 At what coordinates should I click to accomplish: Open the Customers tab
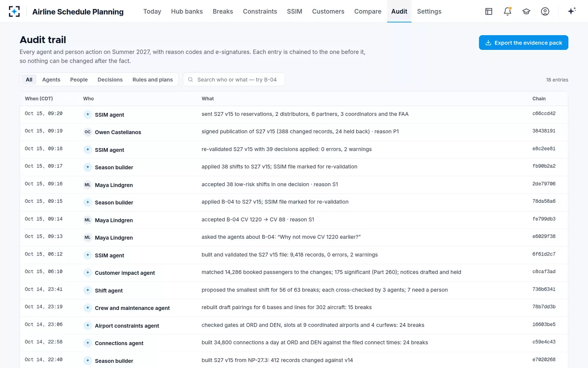[x=328, y=11]
